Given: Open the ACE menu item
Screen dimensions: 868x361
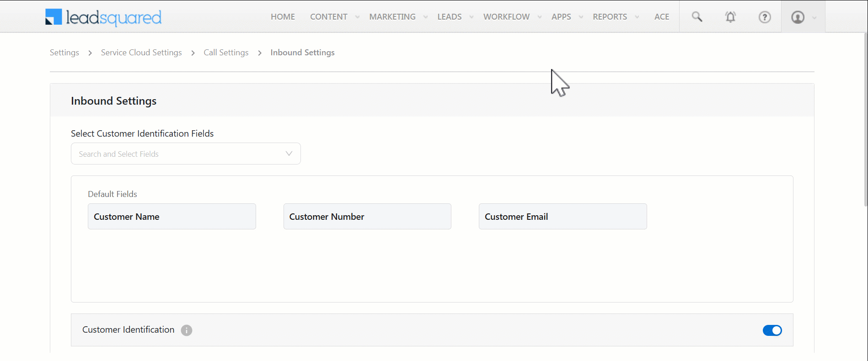Looking at the screenshot, I should (x=662, y=17).
